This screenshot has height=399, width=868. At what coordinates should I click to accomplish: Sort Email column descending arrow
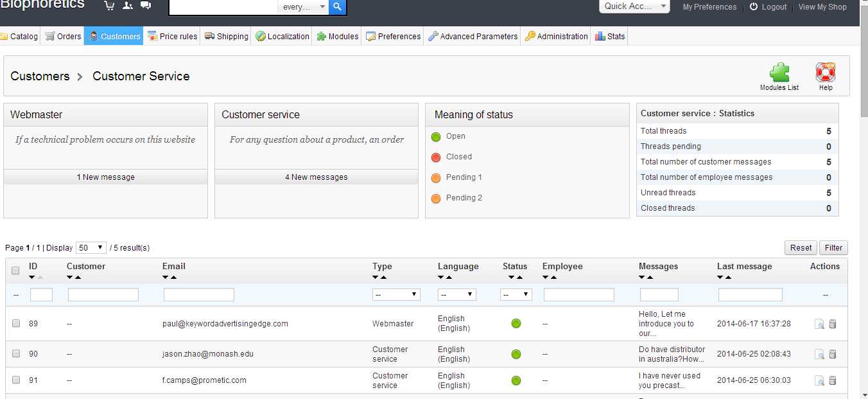click(166, 278)
